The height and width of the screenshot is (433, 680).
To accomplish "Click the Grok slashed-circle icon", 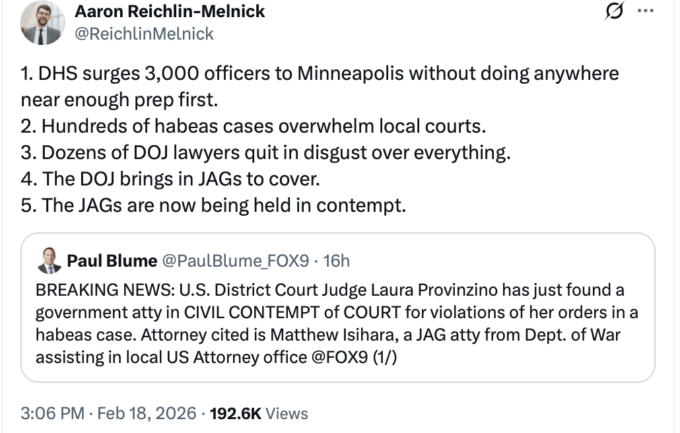I will (615, 13).
